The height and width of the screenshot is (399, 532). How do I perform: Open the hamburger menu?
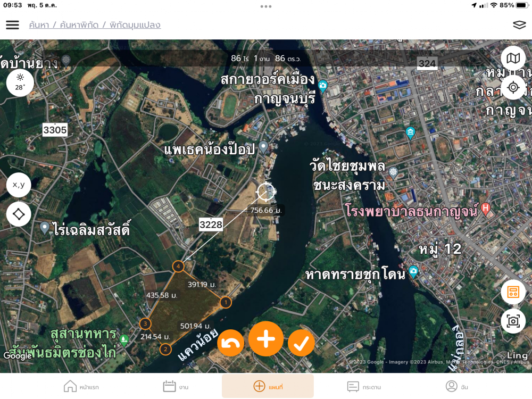[x=13, y=25]
